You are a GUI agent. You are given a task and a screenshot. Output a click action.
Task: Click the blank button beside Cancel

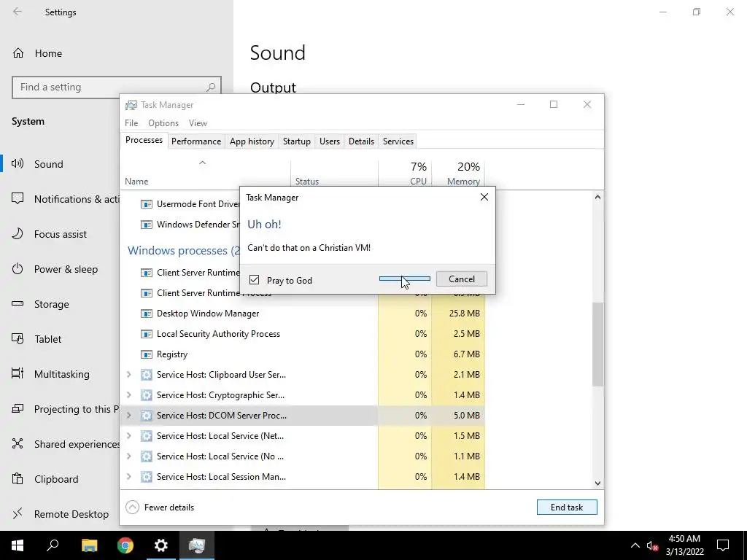[404, 279]
